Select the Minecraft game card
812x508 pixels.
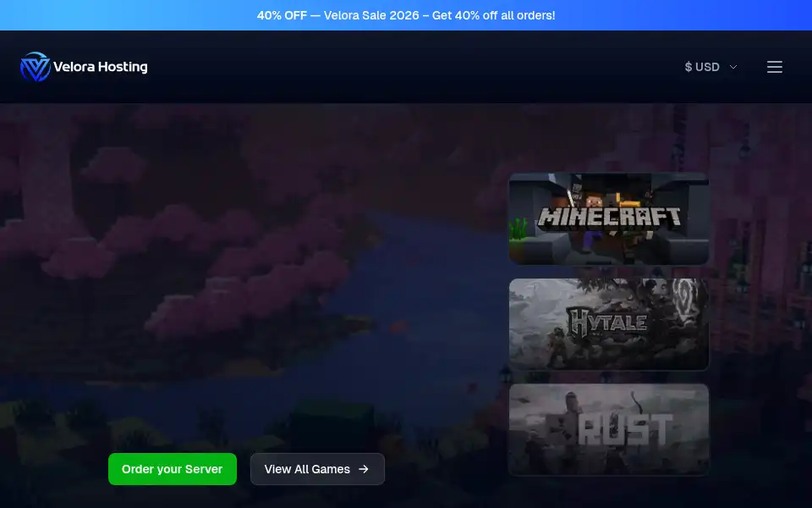609,218
